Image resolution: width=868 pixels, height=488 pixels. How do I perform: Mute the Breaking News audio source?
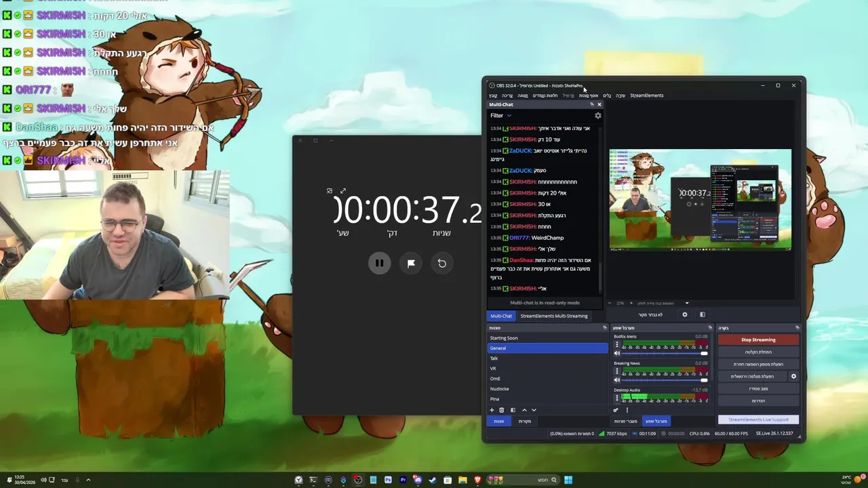point(617,380)
